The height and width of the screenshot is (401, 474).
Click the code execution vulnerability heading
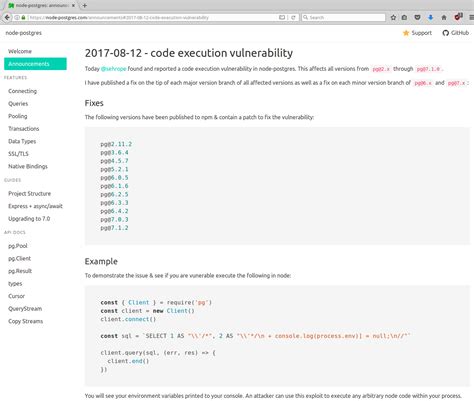tap(189, 53)
